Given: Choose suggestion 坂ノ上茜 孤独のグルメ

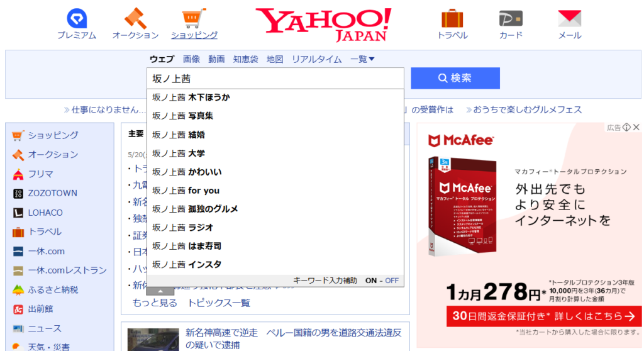Looking at the screenshot, I should pyautogui.click(x=275, y=209).
